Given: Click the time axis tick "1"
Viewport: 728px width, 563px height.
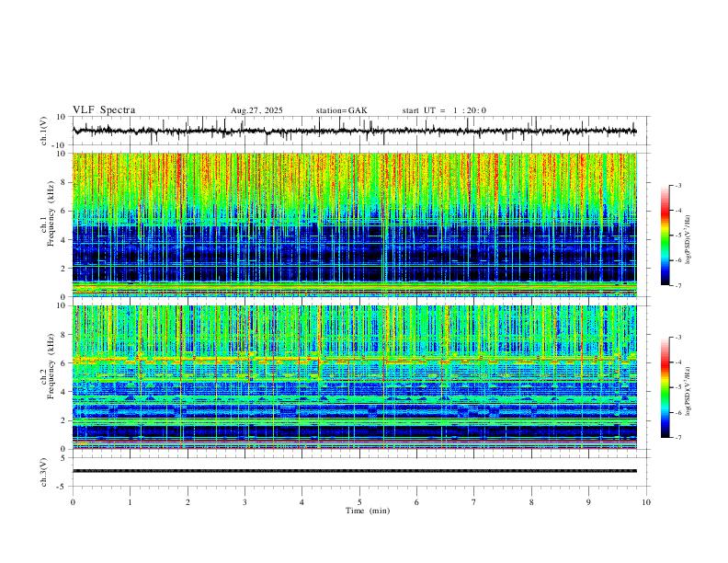Looking at the screenshot, I should (x=130, y=502).
